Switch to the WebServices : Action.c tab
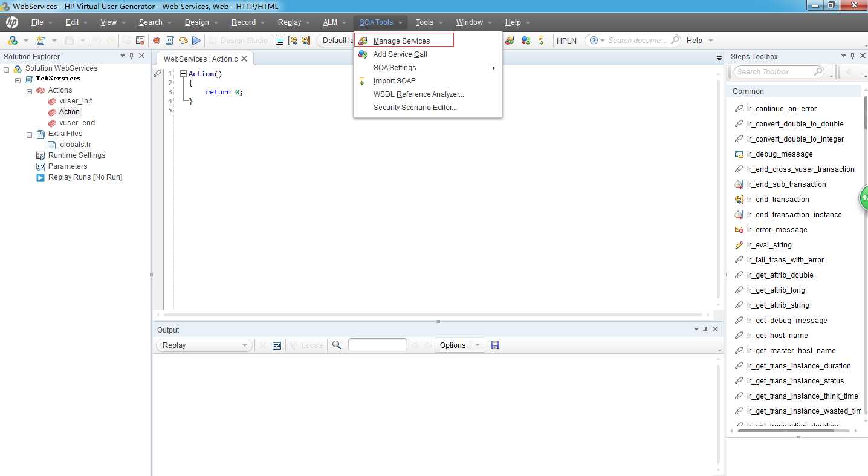 coord(201,59)
